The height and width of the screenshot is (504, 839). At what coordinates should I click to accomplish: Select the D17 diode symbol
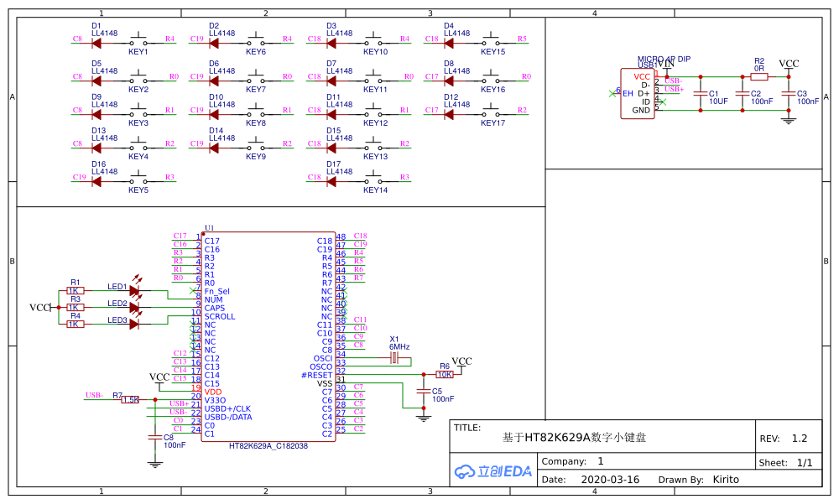click(x=331, y=181)
